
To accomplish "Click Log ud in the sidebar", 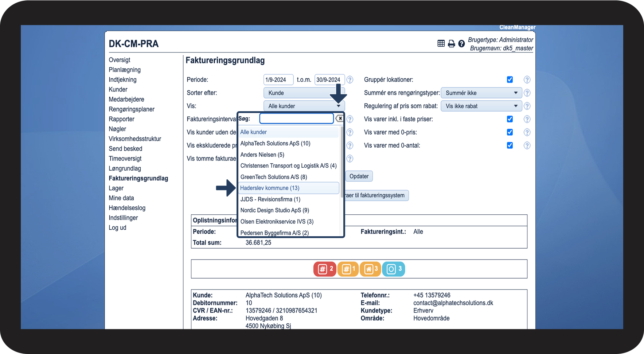I will pyautogui.click(x=117, y=227).
